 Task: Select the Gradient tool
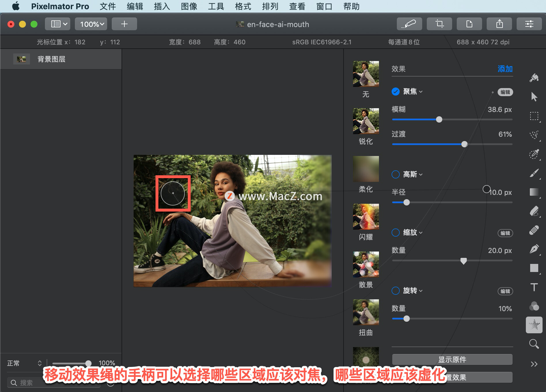pos(534,192)
